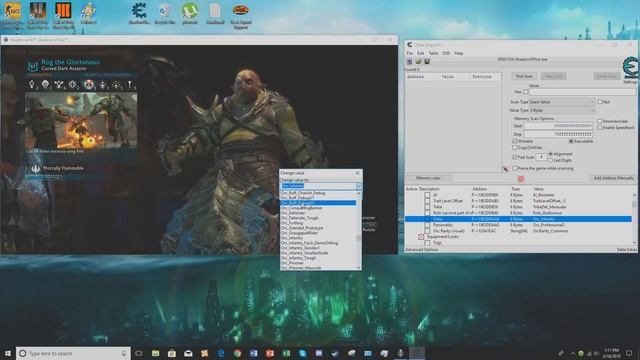The width and height of the screenshot is (640, 360).
Task: Toggle the Executable checkbox
Action: coord(571,141)
